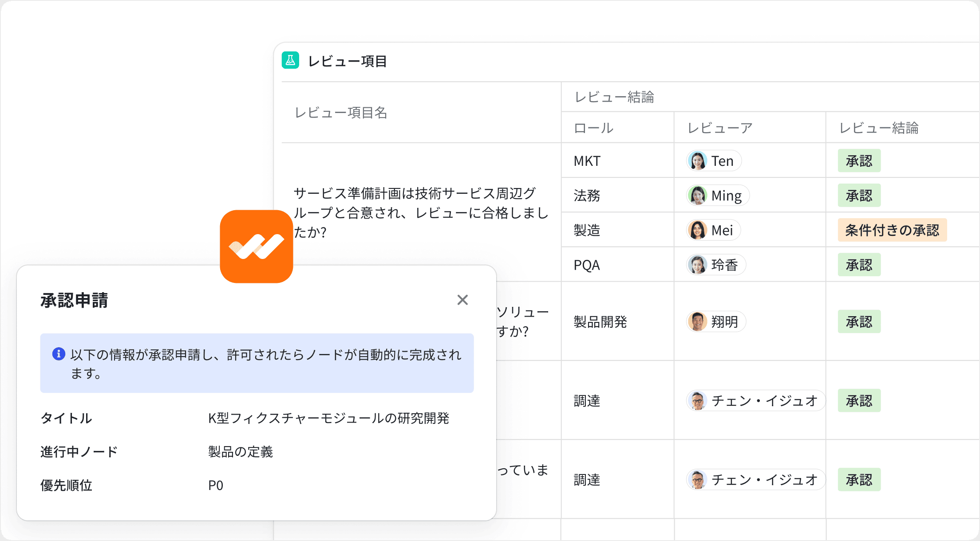
Task: Select the 進行中ノード value 製品の定義
Action: coord(240,452)
